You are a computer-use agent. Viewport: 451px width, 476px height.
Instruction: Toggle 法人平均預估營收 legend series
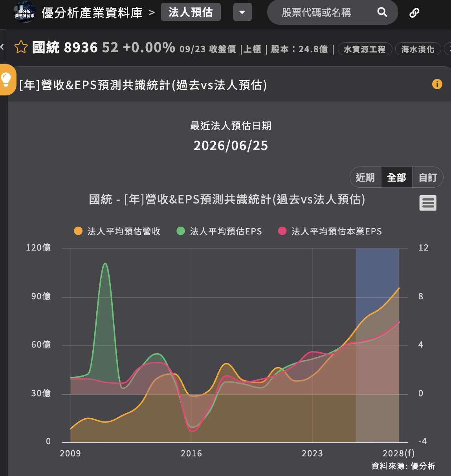click(117, 231)
